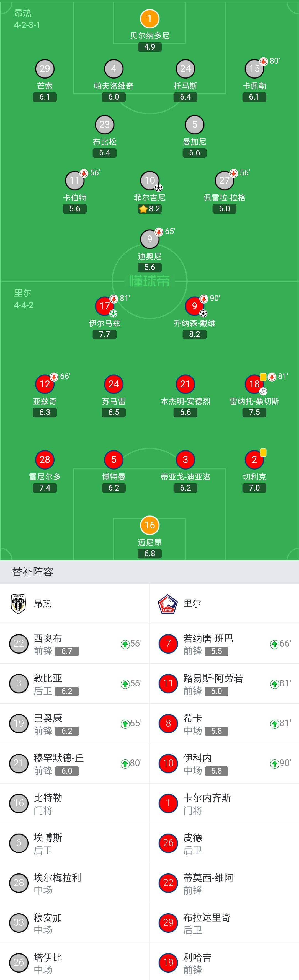Open substitute goalkeeper 卡尔内齐斯 row

pyautogui.click(x=224, y=803)
